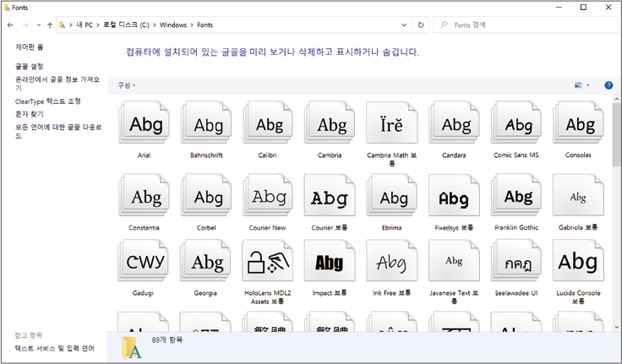The image size is (622, 364).
Task: Select the Georgia font icon
Action: (x=205, y=260)
